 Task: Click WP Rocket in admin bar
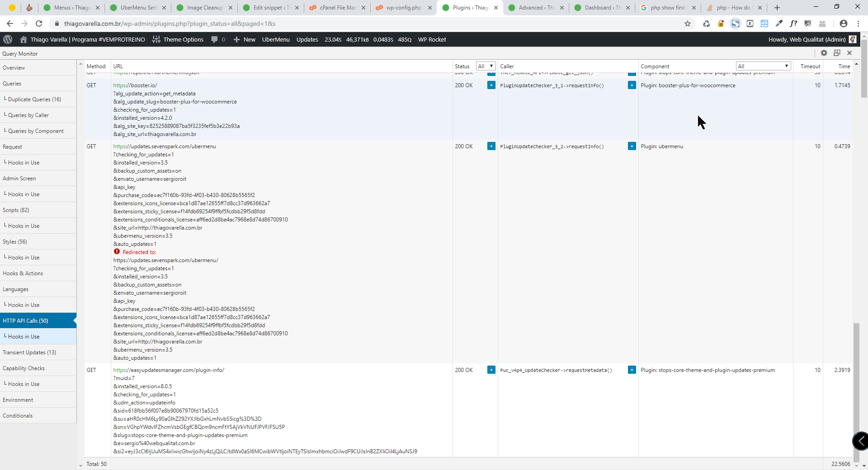coord(432,39)
